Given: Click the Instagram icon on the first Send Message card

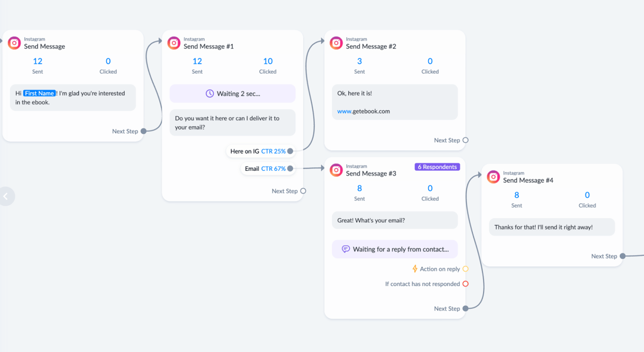Looking at the screenshot, I should [x=14, y=42].
